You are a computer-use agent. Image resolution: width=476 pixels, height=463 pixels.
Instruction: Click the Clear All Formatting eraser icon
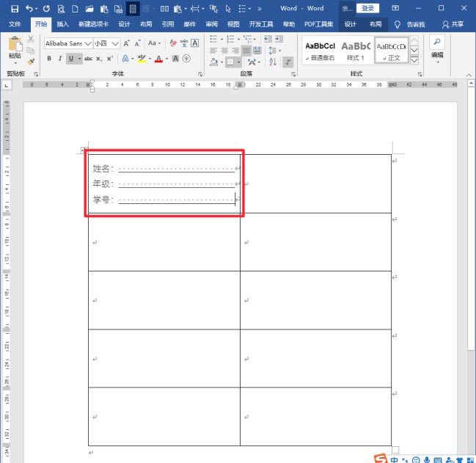(173, 43)
